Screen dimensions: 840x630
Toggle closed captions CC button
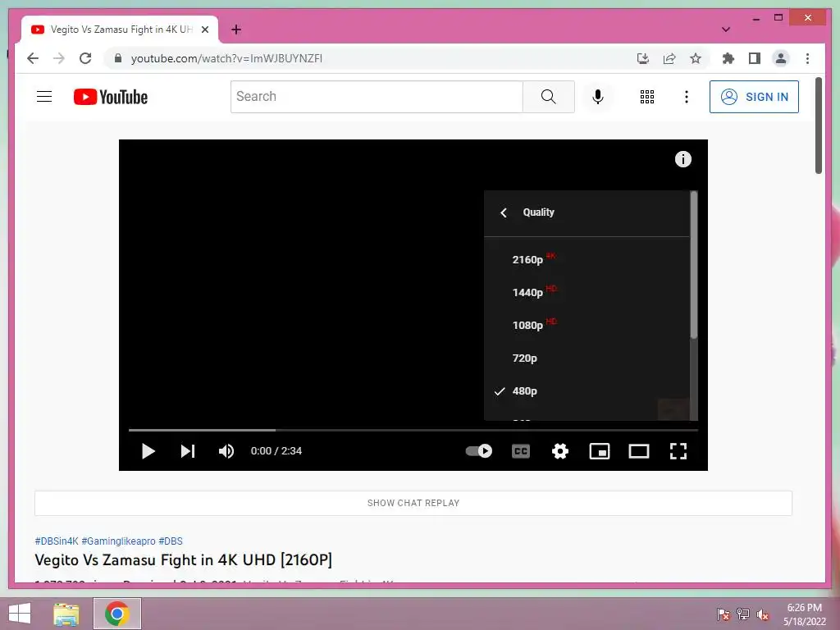(521, 451)
